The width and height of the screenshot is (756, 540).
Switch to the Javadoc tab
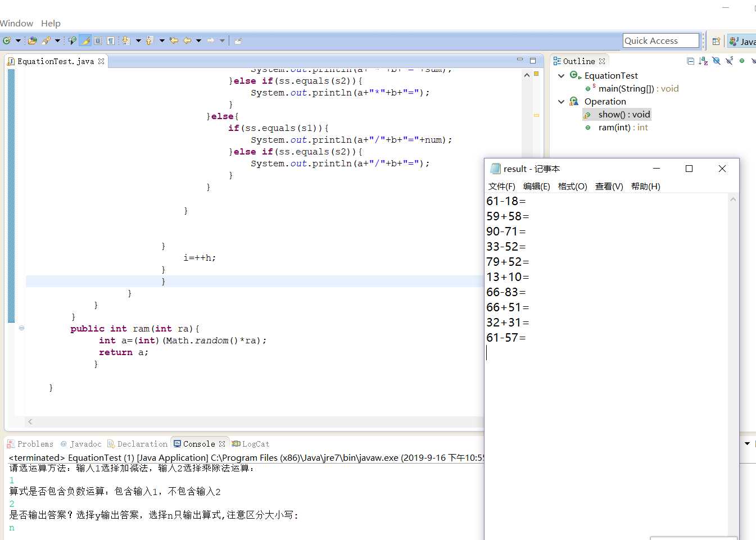(x=81, y=444)
